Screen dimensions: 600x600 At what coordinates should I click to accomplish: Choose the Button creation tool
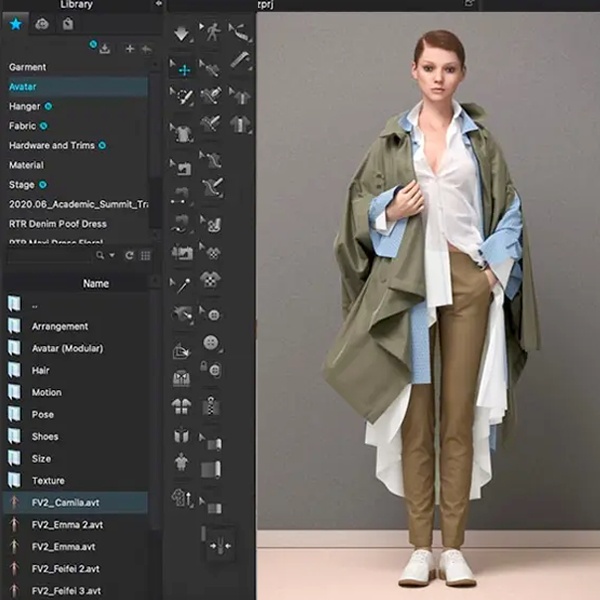(211, 343)
